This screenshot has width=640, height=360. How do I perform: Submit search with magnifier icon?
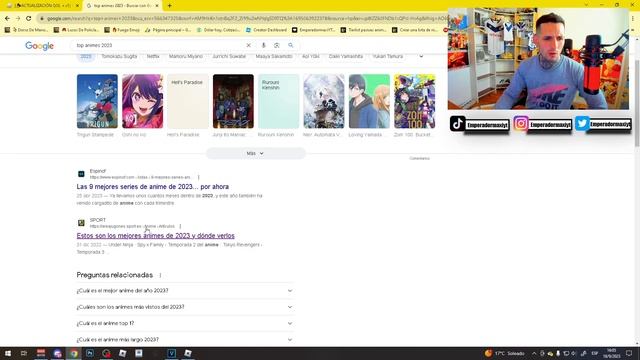click(291, 45)
